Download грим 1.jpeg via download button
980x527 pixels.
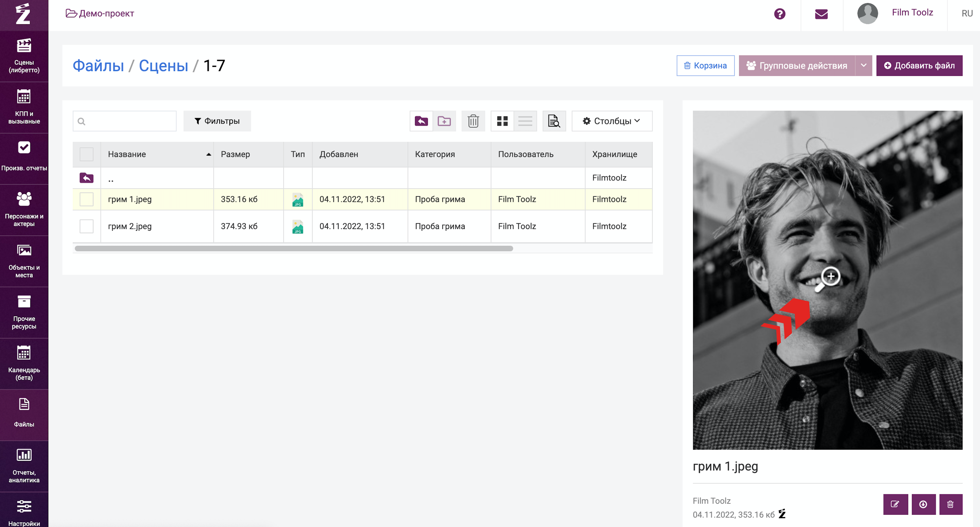(923, 504)
